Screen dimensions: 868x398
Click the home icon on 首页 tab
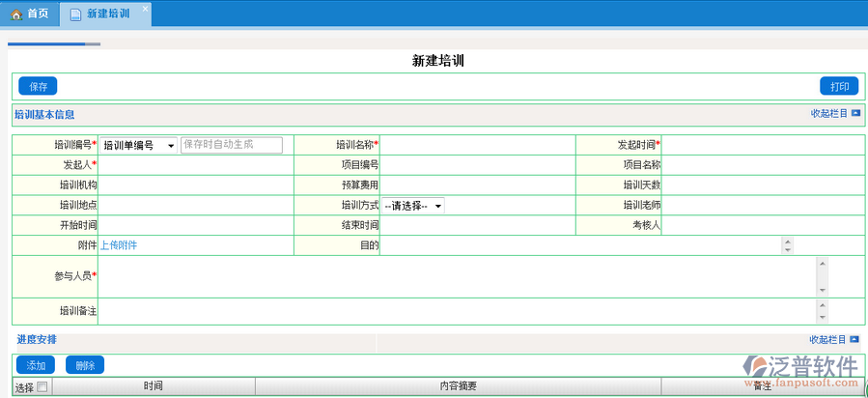15,14
